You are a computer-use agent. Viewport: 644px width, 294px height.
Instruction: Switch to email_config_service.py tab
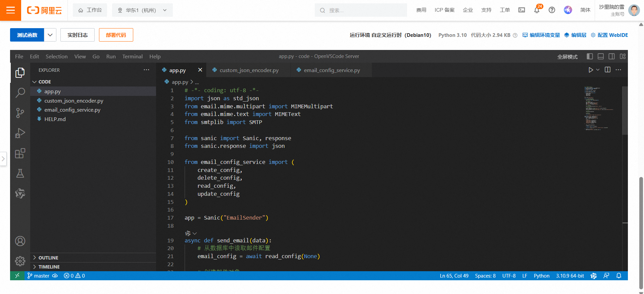331,70
